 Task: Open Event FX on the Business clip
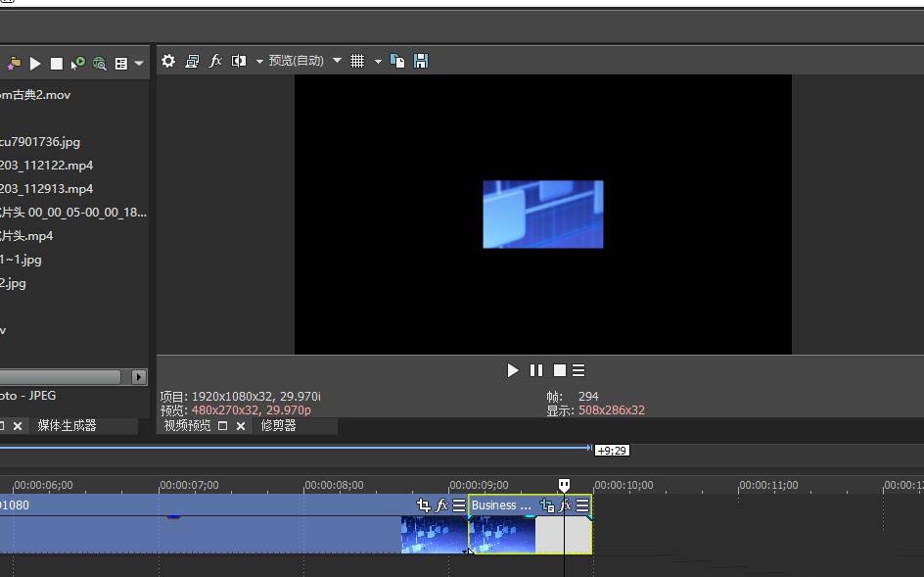tap(566, 505)
